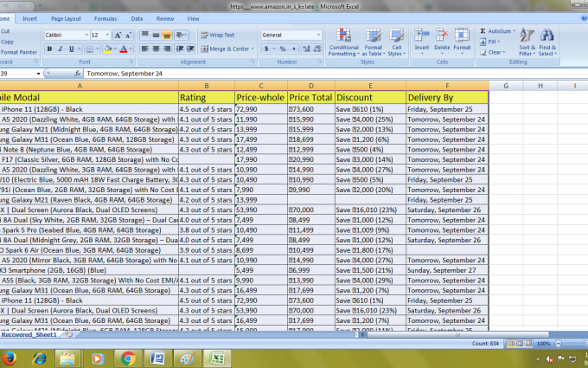Apply the red font color
The width and height of the screenshot is (588, 368).
(x=124, y=48)
